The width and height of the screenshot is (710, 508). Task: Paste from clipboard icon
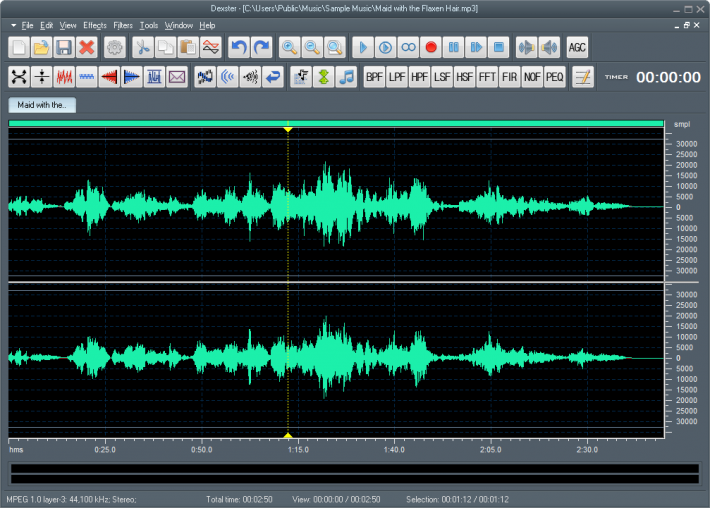pos(188,48)
